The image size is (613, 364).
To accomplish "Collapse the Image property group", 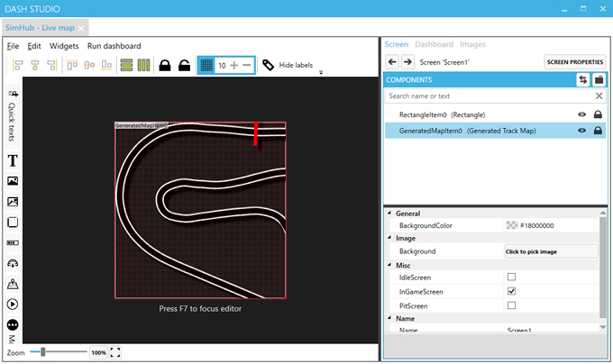I will coord(389,238).
